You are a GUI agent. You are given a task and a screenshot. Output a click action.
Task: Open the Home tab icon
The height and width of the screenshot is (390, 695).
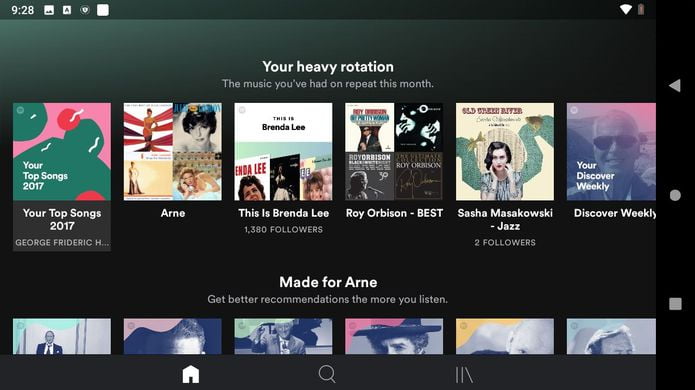coord(191,374)
